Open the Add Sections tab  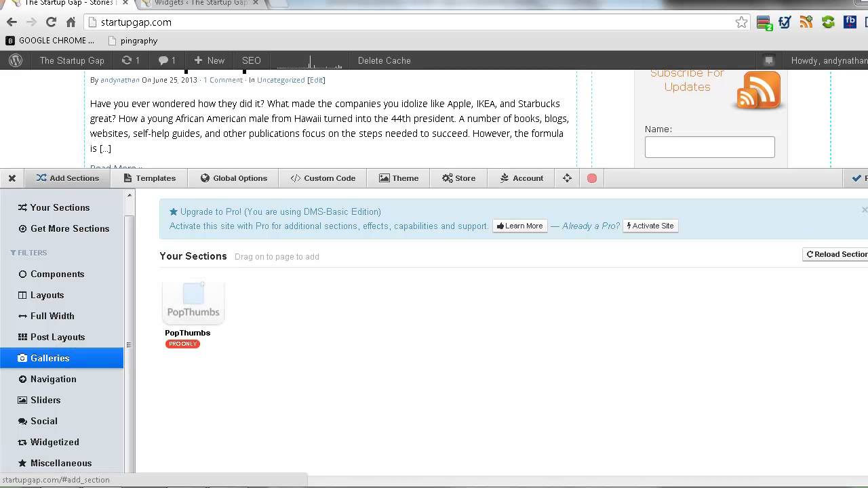(x=68, y=178)
